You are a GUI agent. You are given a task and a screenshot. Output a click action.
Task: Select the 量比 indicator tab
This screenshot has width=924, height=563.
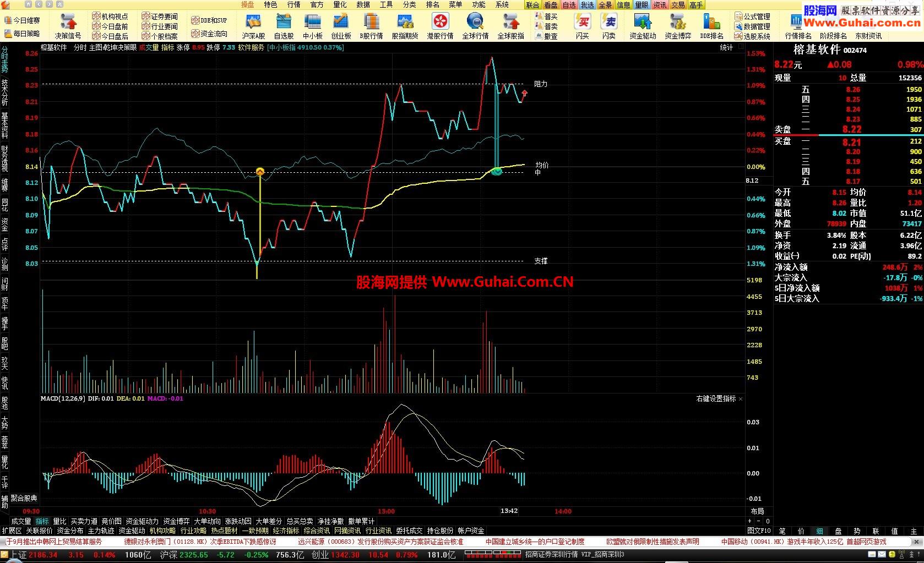click(59, 521)
